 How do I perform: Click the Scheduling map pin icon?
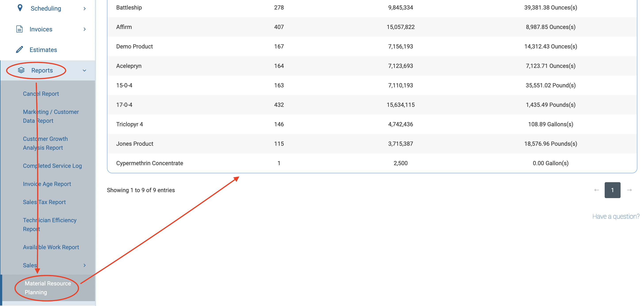click(x=20, y=8)
